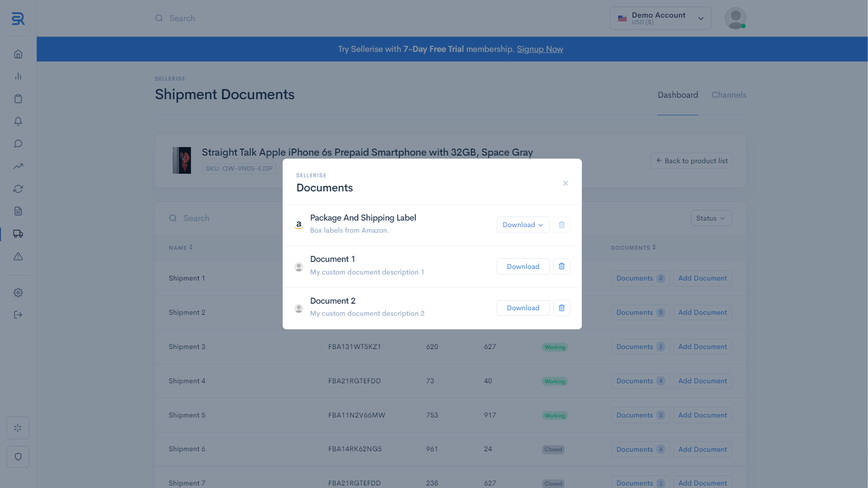Open the chat bubble sidebar icon
Image resolution: width=868 pixels, height=488 pixels.
tap(18, 144)
